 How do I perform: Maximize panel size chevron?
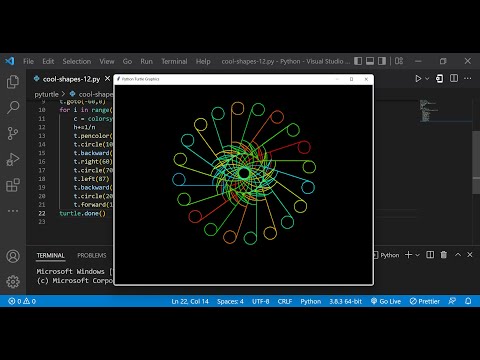[458, 255]
